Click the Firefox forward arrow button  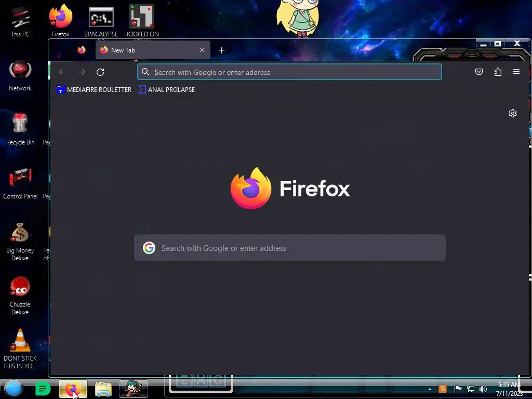point(82,72)
